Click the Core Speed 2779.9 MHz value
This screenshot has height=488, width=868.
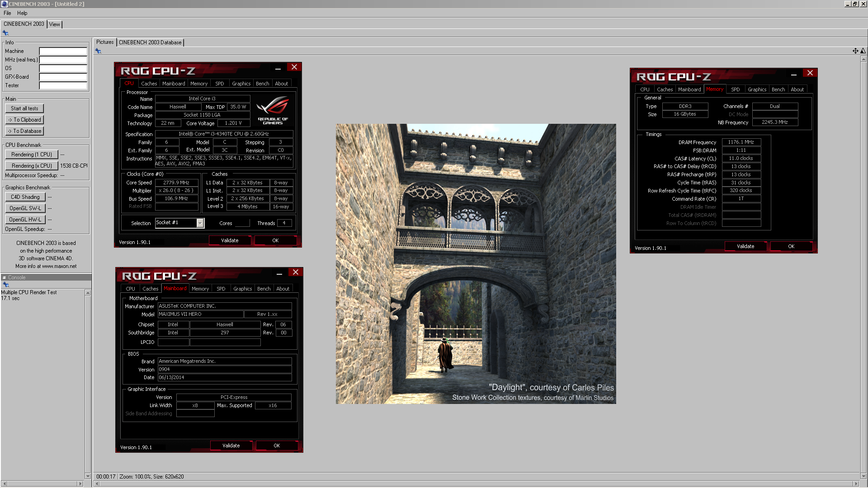pyautogui.click(x=177, y=183)
